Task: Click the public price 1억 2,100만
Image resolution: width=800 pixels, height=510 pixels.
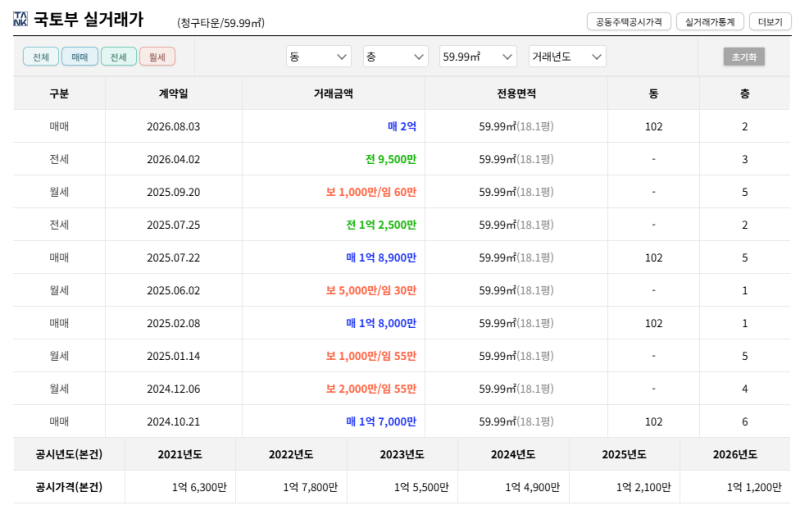Action: 643,488
